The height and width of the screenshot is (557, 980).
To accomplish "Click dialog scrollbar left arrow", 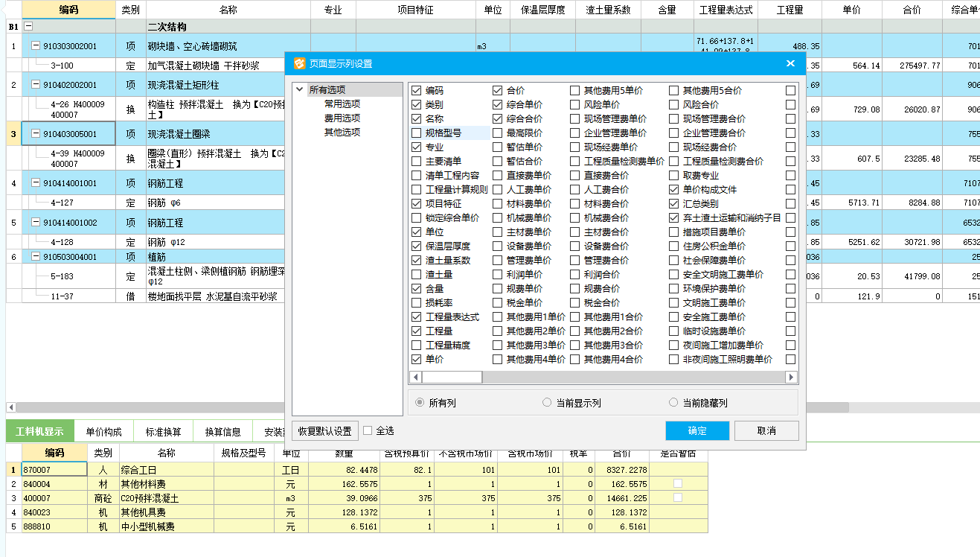I will click(x=417, y=378).
